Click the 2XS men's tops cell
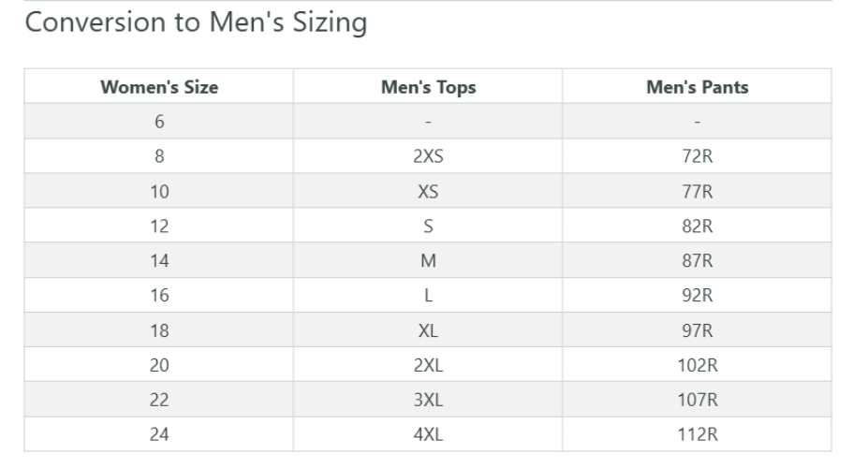Image resolution: width=868 pixels, height=468 pixels. (428, 157)
